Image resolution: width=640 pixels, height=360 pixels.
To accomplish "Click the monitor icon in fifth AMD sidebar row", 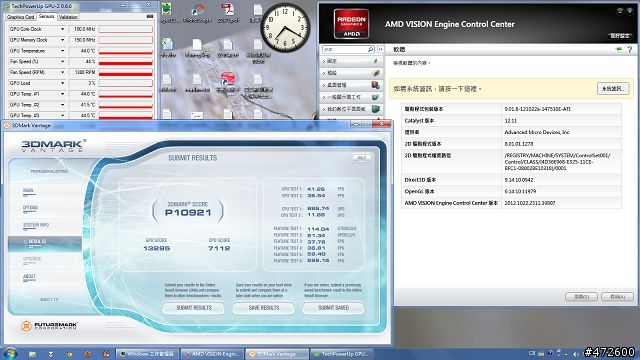I will pos(376,109).
